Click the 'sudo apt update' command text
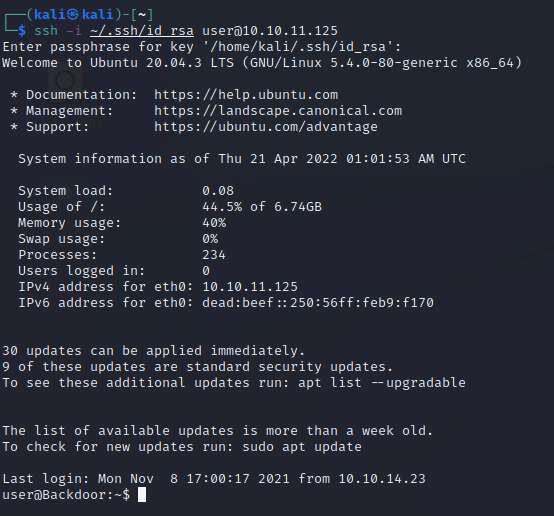Screen dimensions: 554x516 [x=302, y=447]
